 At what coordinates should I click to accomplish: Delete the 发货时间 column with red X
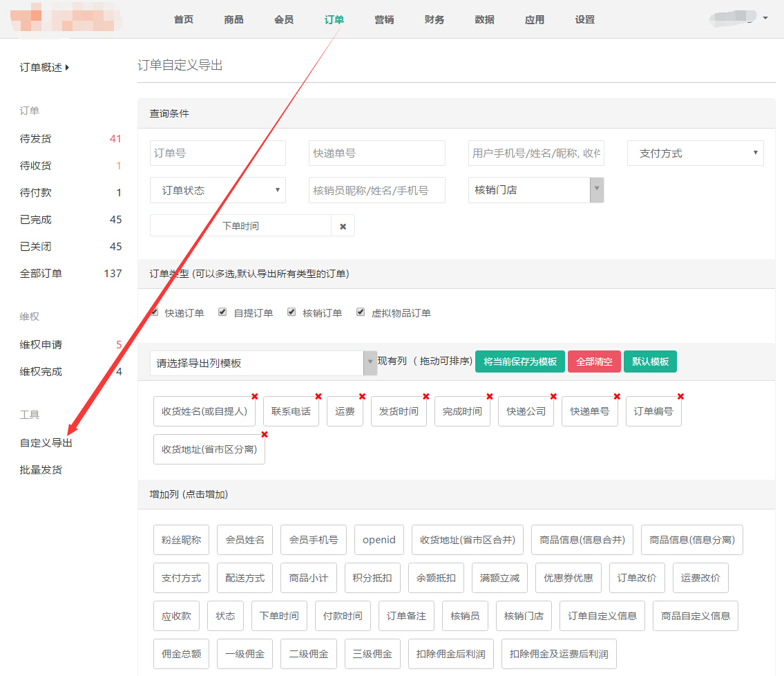point(426,397)
